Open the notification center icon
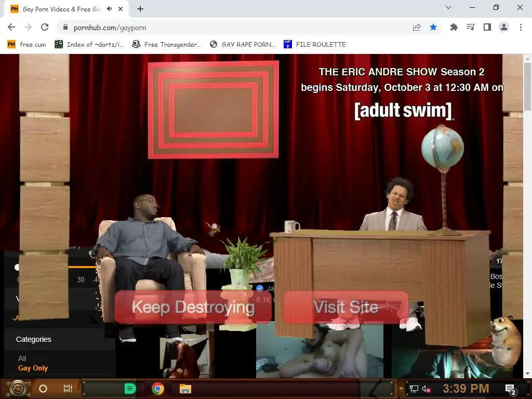 (510, 389)
